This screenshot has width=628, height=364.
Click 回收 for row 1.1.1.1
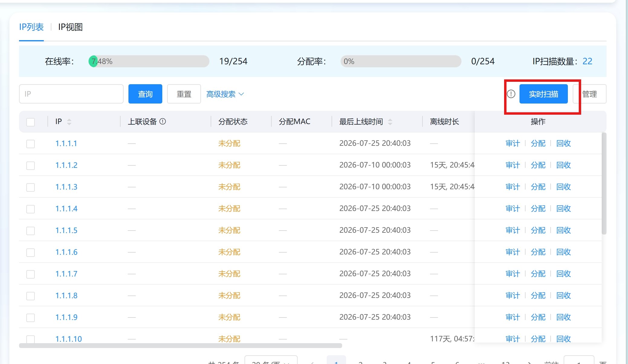(x=564, y=143)
